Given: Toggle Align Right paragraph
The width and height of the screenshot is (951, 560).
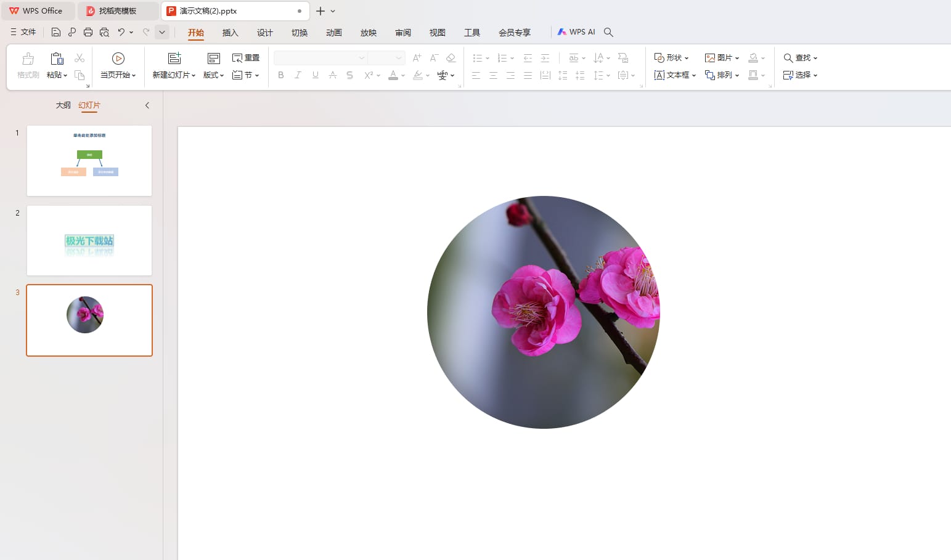Looking at the screenshot, I should tap(510, 75).
